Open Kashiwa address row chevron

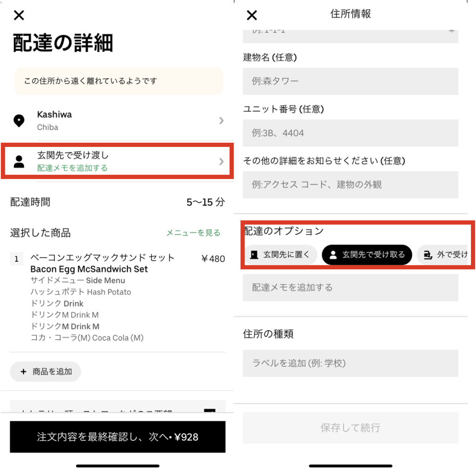point(221,120)
